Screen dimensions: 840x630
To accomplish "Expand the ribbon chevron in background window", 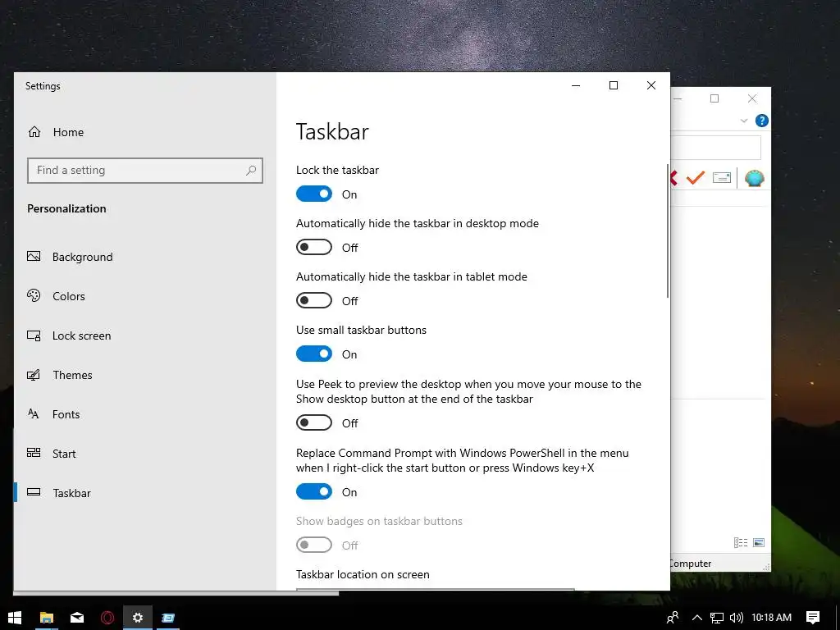I will (x=743, y=121).
